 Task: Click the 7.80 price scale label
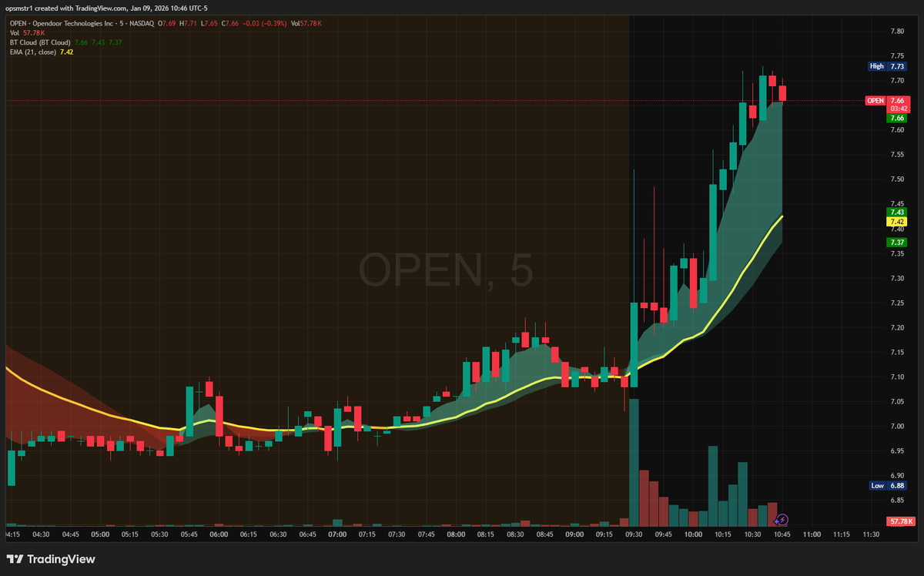point(897,32)
